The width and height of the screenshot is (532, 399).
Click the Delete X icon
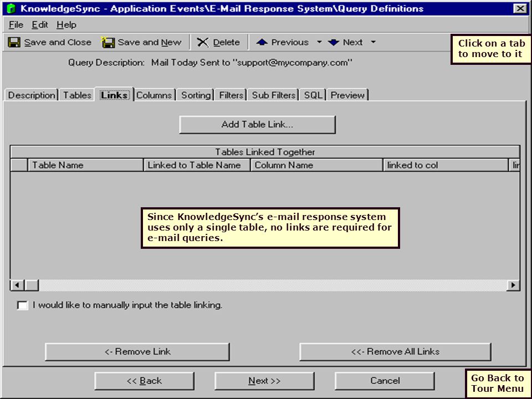tap(203, 43)
